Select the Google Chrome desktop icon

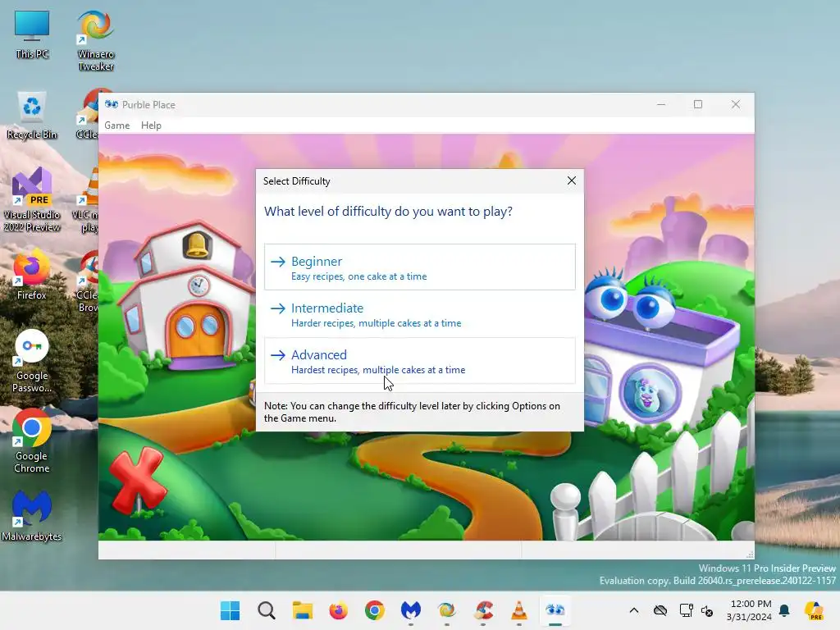click(32, 441)
